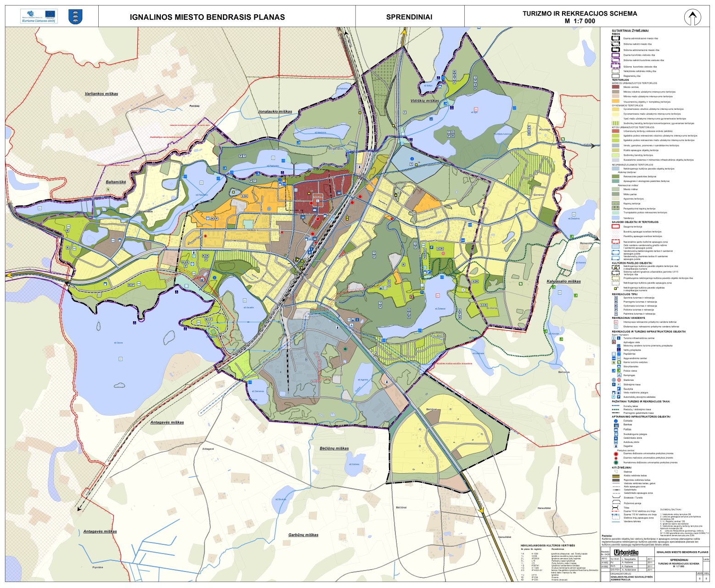Click the Verslo, gamybos, pramonės territory swatch

[x=616, y=145]
